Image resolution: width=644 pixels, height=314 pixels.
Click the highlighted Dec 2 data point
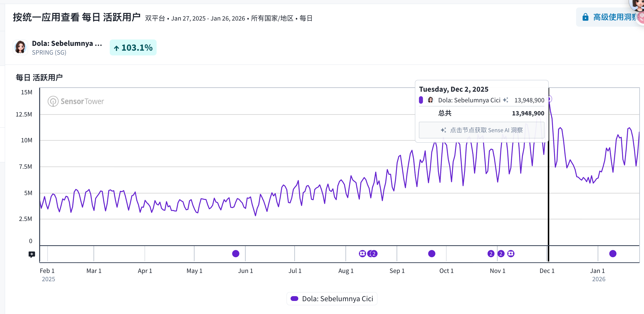549,99
